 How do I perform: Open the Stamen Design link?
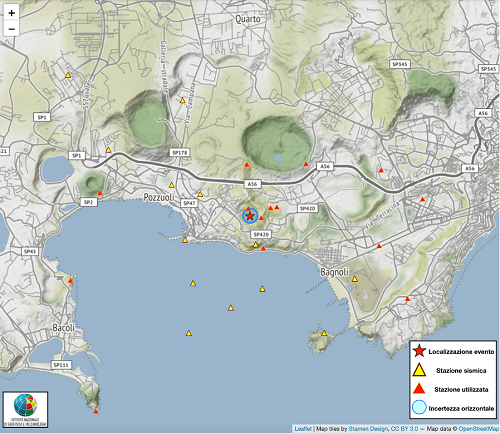[x=368, y=429]
